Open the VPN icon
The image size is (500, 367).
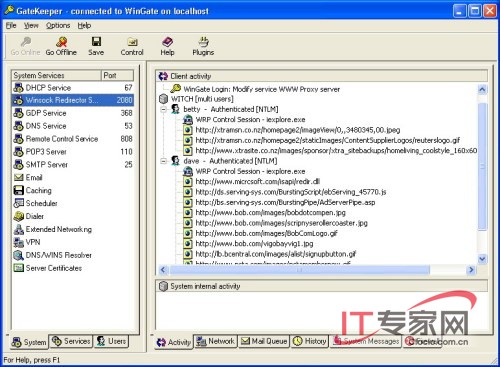18,242
